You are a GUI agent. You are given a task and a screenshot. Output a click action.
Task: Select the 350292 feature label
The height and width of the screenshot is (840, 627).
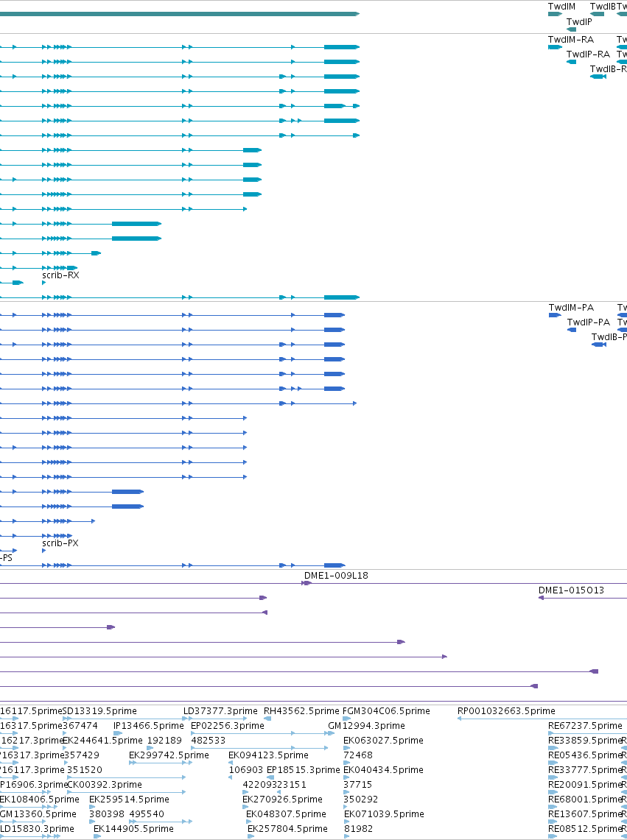click(x=360, y=800)
